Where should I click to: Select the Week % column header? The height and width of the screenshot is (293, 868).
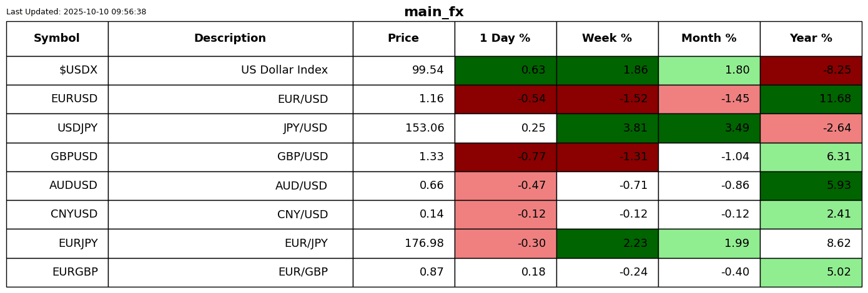[x=607, y=39]
